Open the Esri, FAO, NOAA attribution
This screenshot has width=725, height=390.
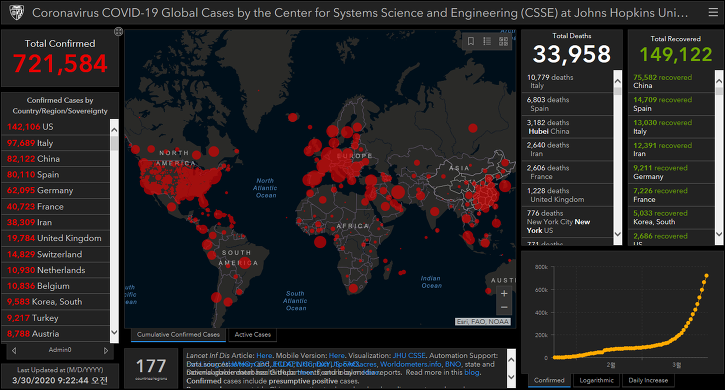[x=483, y=322]
